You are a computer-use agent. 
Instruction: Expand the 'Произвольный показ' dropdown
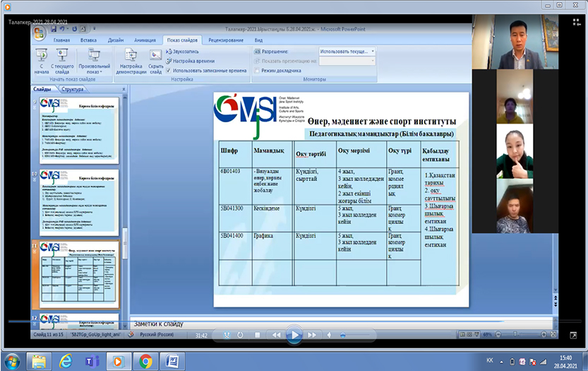[94, 61]
